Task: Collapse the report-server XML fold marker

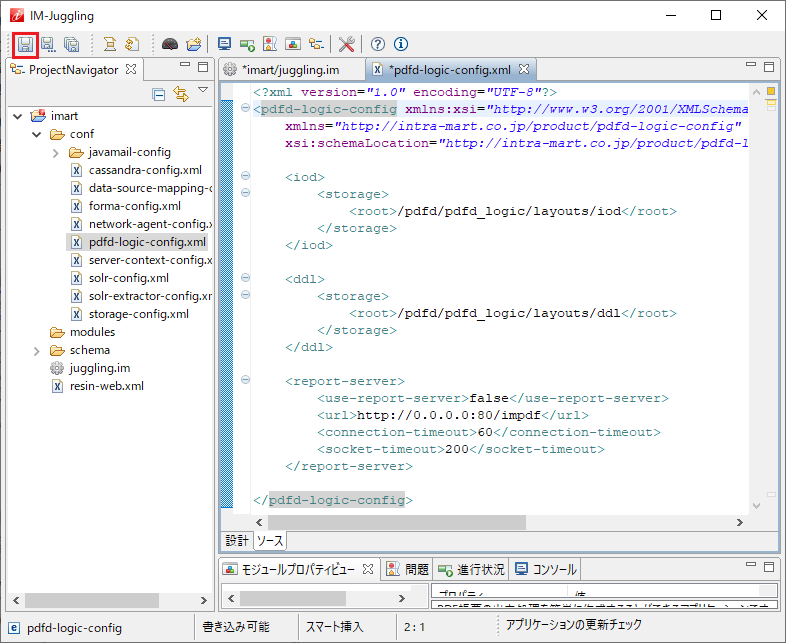Action: click(x=246, y=380)
